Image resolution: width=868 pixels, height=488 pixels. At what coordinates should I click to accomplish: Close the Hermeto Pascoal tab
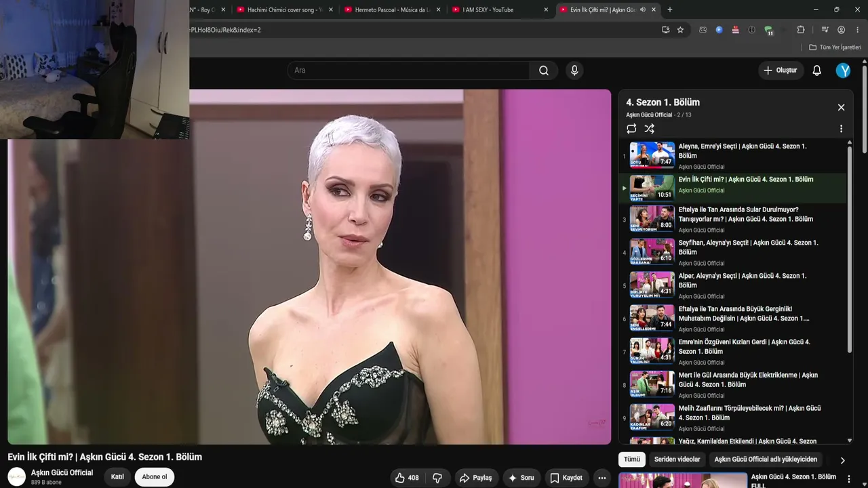(439, 10)
